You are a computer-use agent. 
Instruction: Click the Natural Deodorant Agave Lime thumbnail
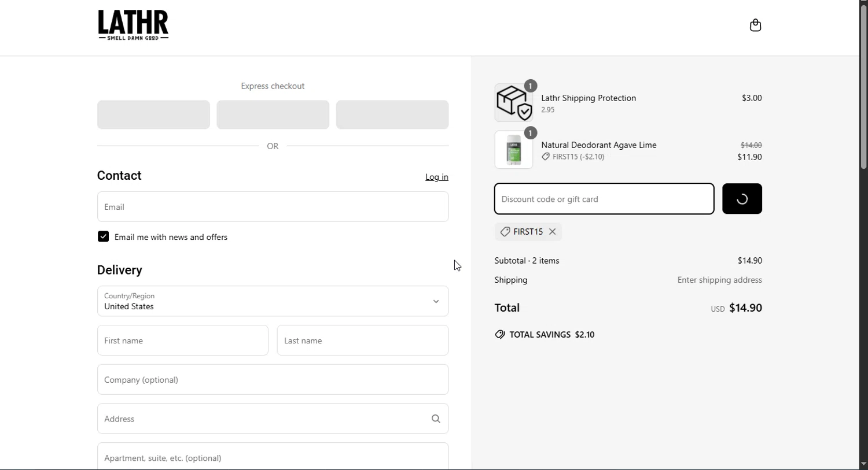514,150
